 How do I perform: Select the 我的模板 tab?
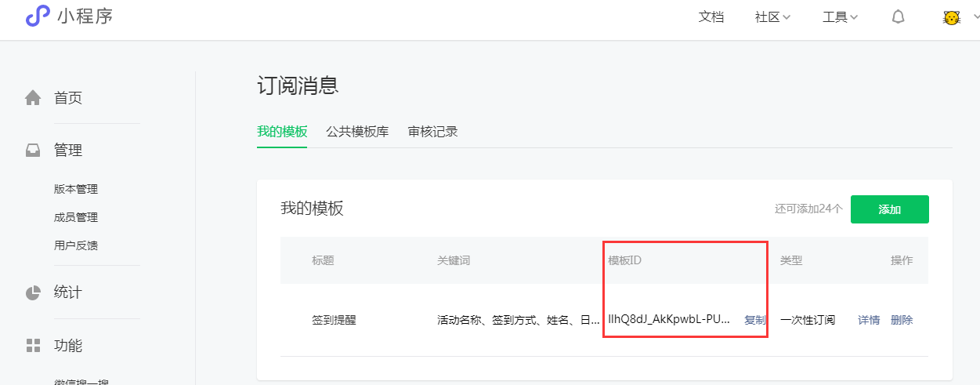(x=282, y=131)
